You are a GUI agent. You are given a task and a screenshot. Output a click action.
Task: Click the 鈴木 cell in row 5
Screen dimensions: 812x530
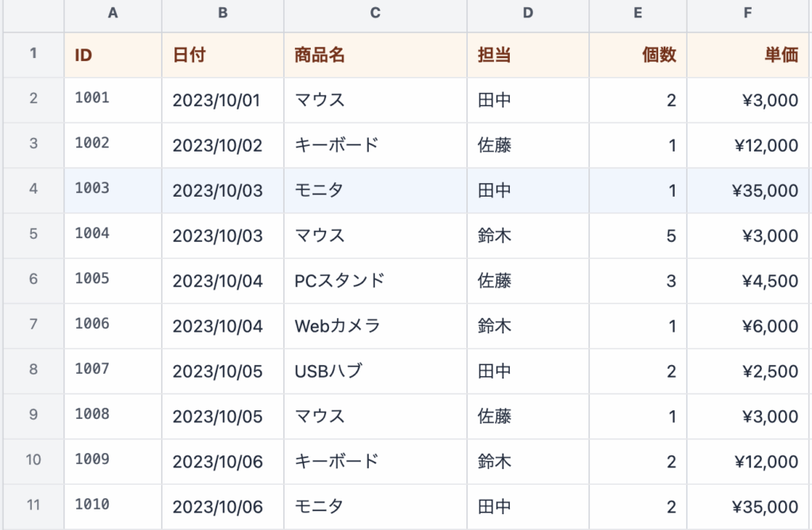(x=527, y=236)
